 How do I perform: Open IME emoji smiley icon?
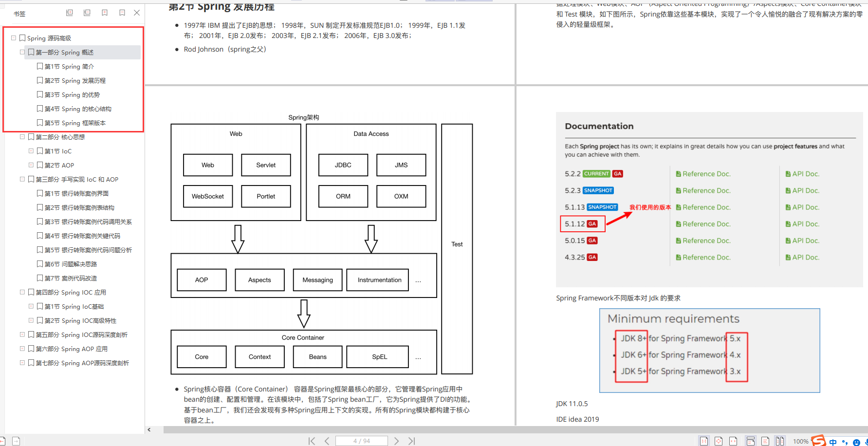(x=856, y=443)
